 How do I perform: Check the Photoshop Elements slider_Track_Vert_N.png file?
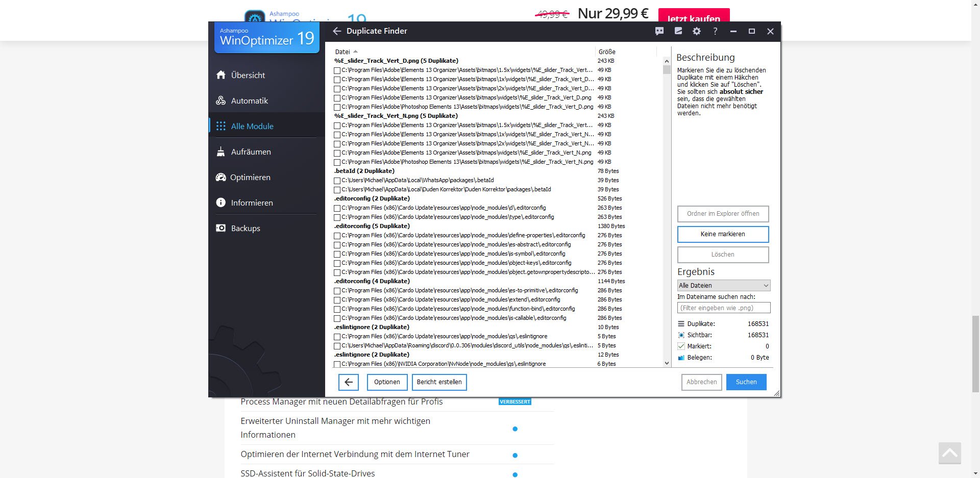(337, 162)
